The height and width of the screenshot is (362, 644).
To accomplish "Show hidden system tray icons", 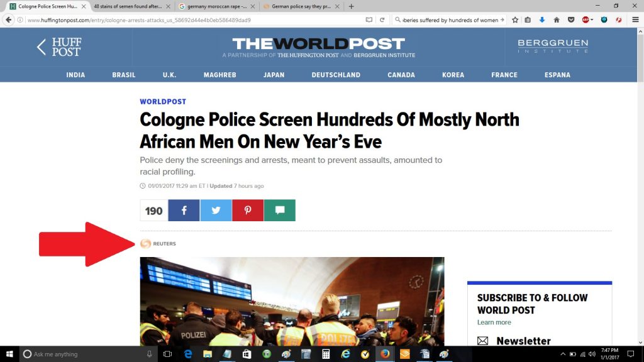I will pos(563,354).
